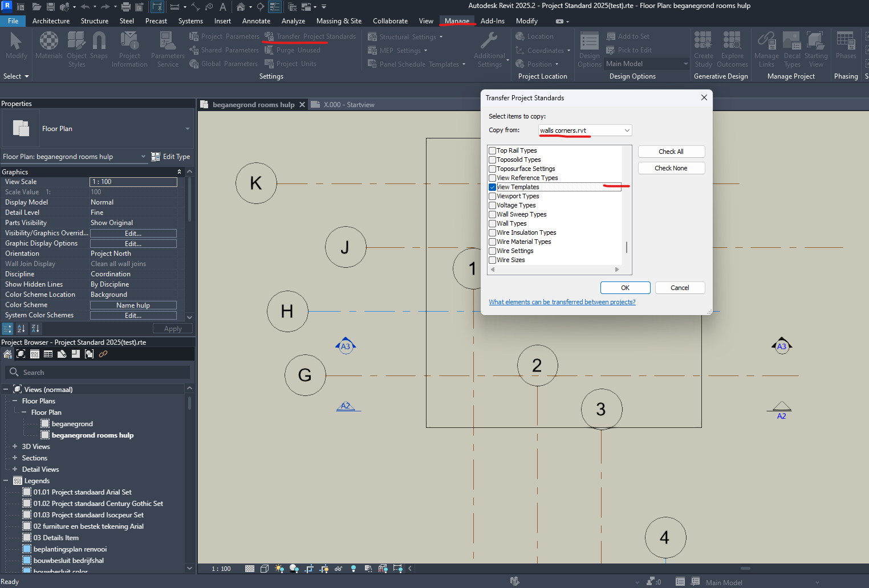This screenshot has width=869, height=588.
Task: Open the File menu
Action: tap(13, 21)
